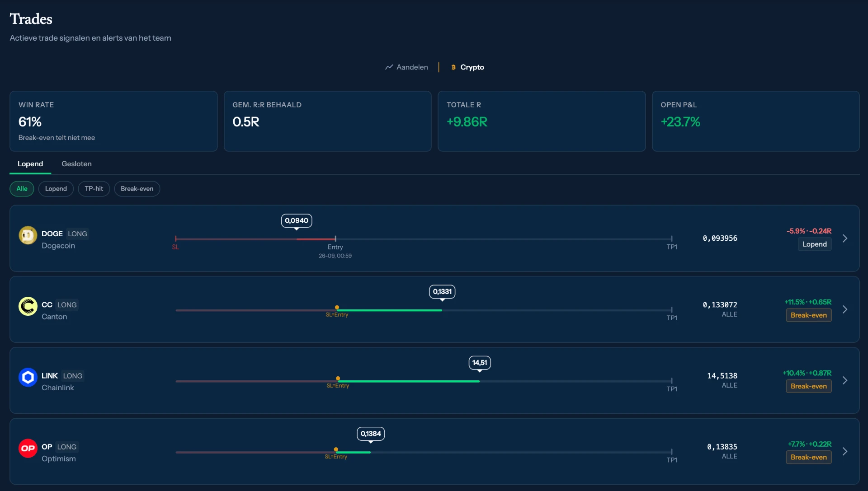
Task: Click the Bitcoin icon beside Crypto
Action: click(453, 67)
